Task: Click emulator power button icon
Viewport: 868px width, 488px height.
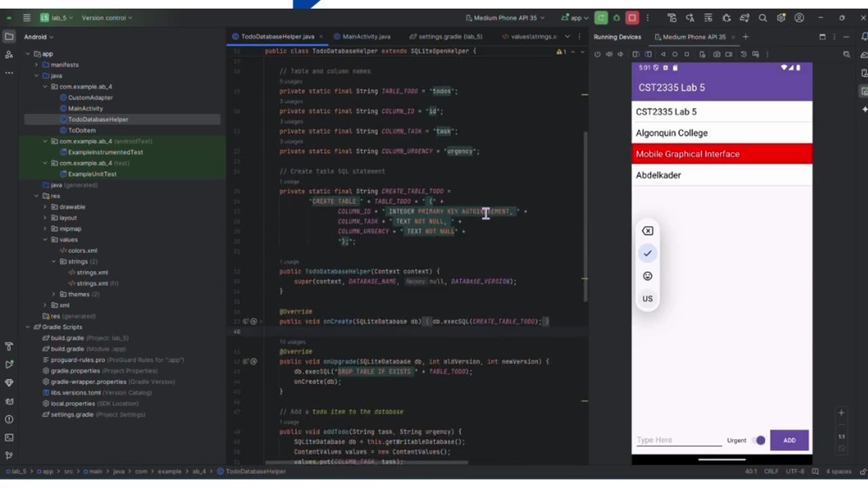Action: click(597, 54)
